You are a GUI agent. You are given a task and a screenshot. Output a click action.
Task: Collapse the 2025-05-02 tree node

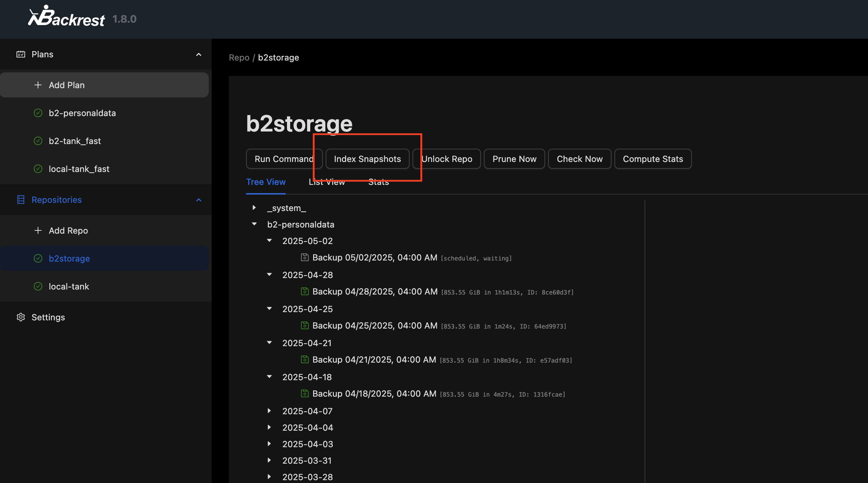click(x=269, y=240)
